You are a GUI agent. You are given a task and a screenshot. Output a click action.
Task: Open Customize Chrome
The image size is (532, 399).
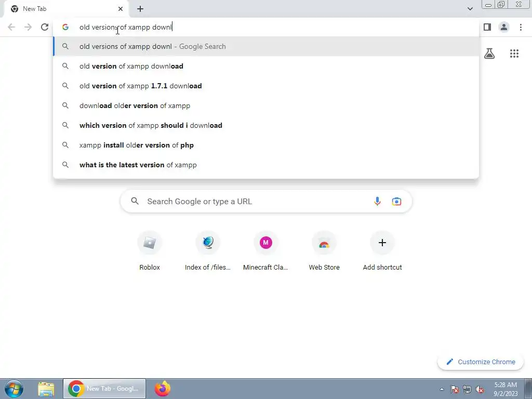point(482,362)
